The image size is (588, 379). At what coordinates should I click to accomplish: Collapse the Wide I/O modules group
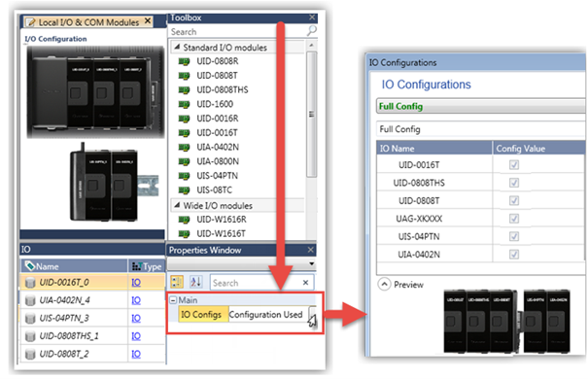tap(177, 205)
